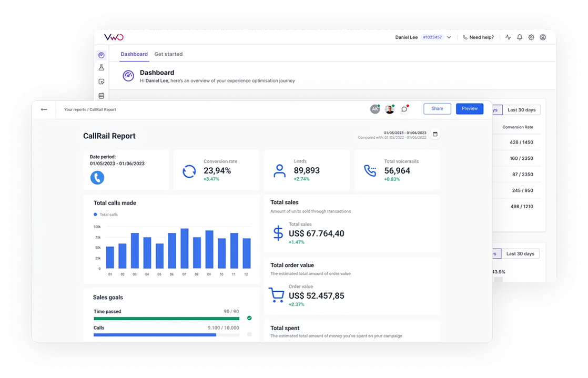The height and width of the screenshot is (378, 588).
Task: Click the US$ 52.457,85 order value
Action: point(316,295)
